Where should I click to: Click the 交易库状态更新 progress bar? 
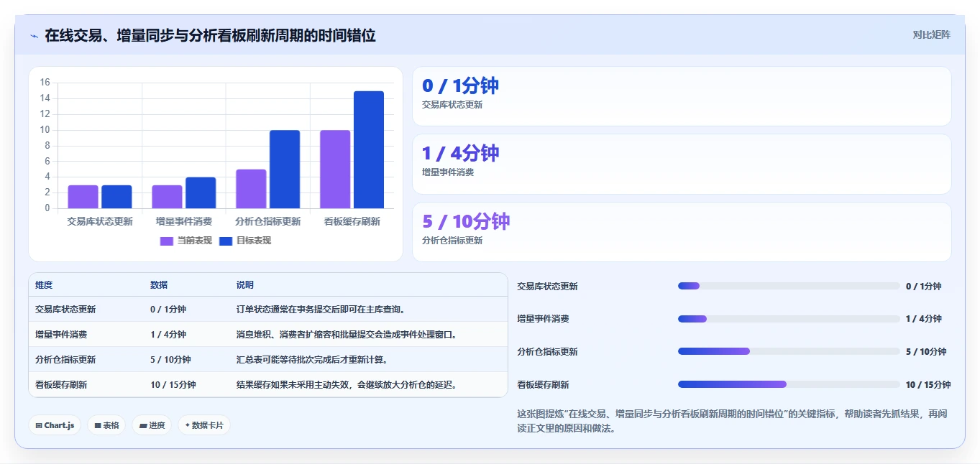(x=789, y=286)
